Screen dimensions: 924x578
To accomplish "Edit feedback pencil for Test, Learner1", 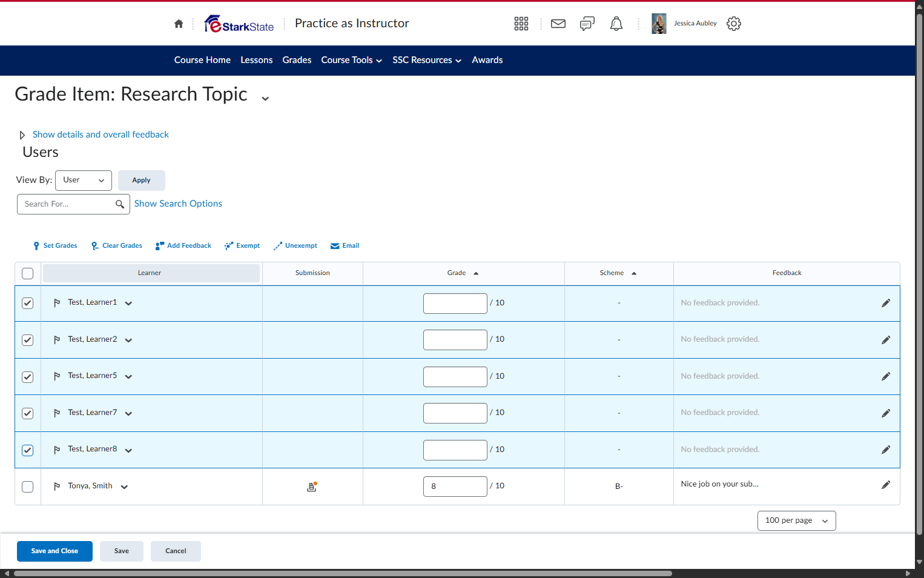I will coord(886,303).
